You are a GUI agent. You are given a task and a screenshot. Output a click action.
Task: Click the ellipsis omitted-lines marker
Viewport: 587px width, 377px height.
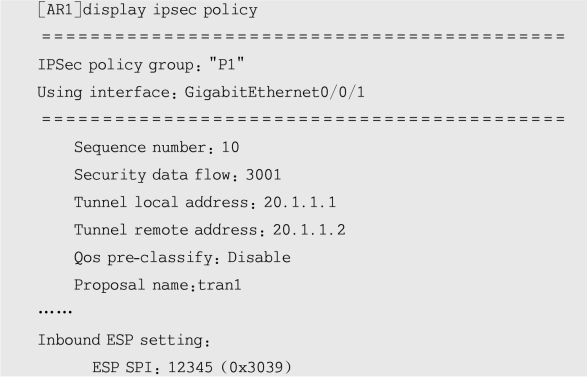pyautogui.click(x=55, y=311)
